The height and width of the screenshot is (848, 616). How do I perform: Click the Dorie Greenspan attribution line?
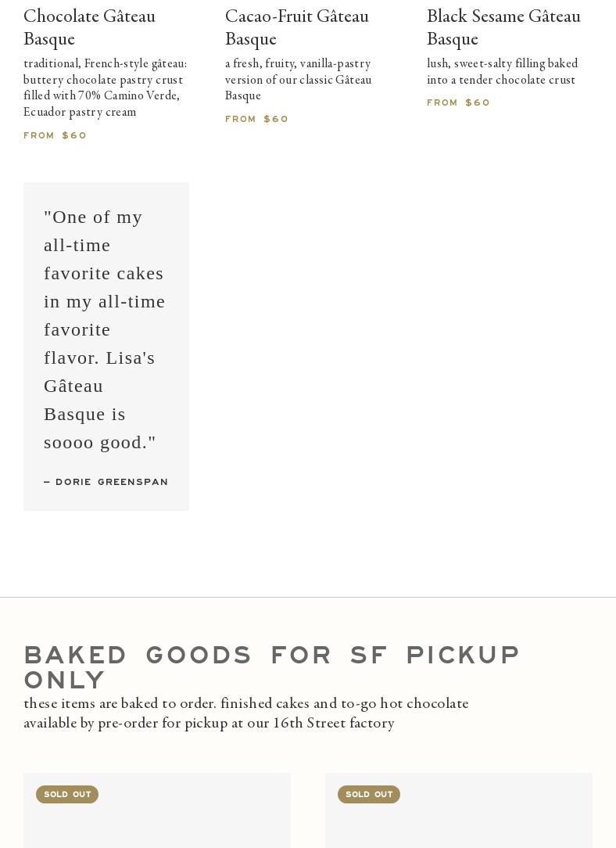106,482
